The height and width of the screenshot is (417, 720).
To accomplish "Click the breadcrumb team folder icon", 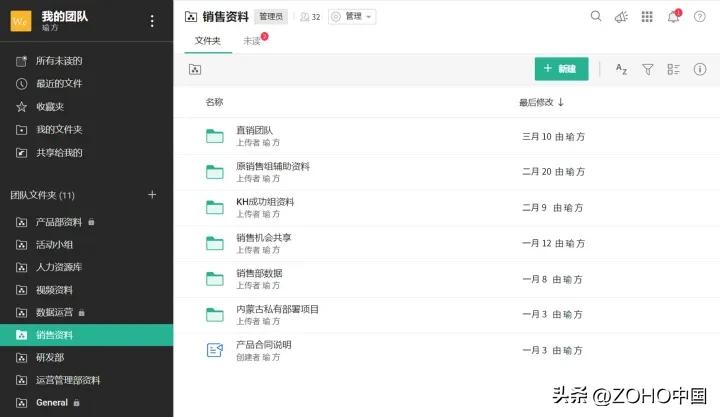I will 195,69.
